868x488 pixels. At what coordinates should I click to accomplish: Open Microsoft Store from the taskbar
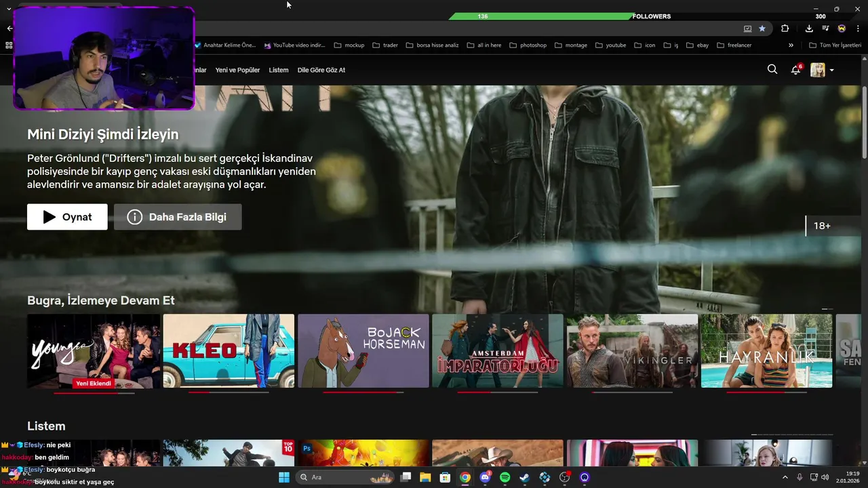445,477
